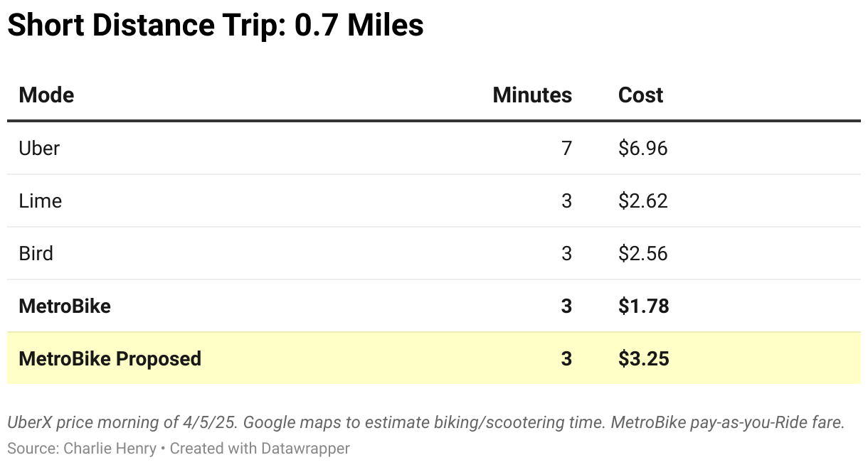Select the Lime row label
This screenshot has height=465, width=868.
coord(41,201)
